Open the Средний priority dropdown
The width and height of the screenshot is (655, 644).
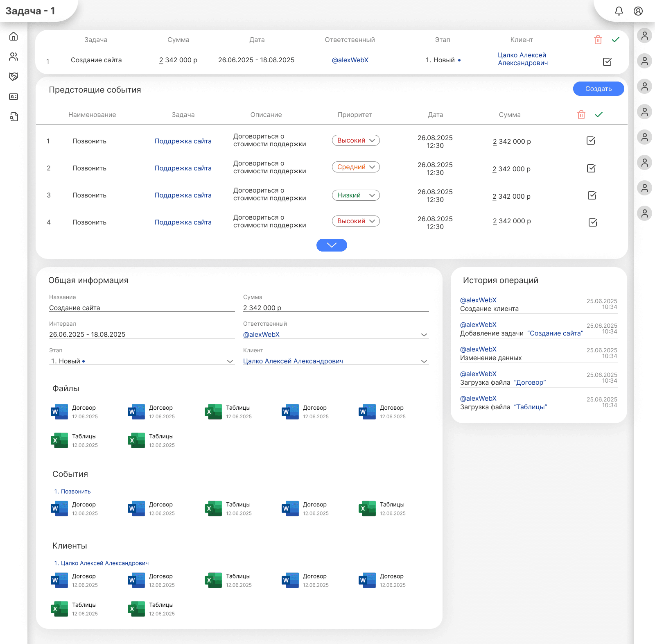pos(356,167)
